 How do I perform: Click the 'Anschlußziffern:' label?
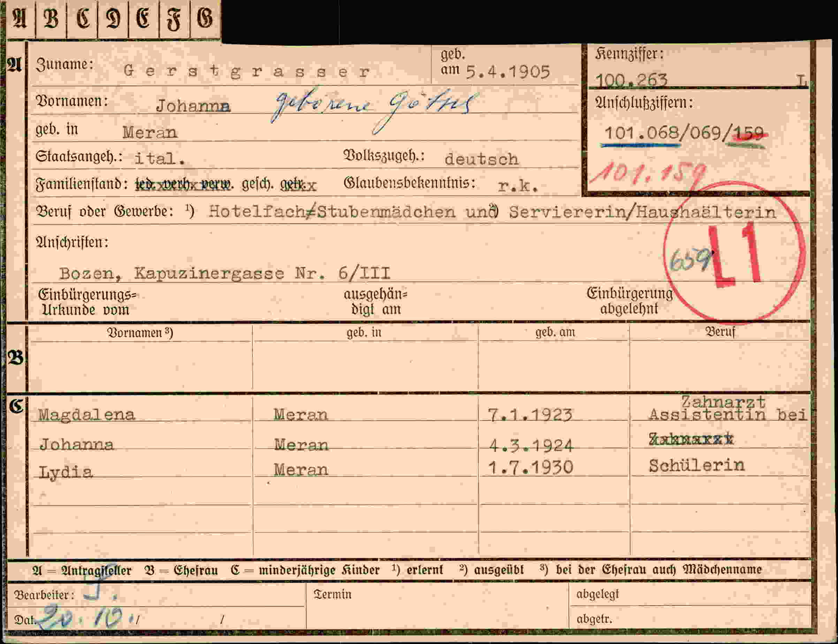(644, 103)
